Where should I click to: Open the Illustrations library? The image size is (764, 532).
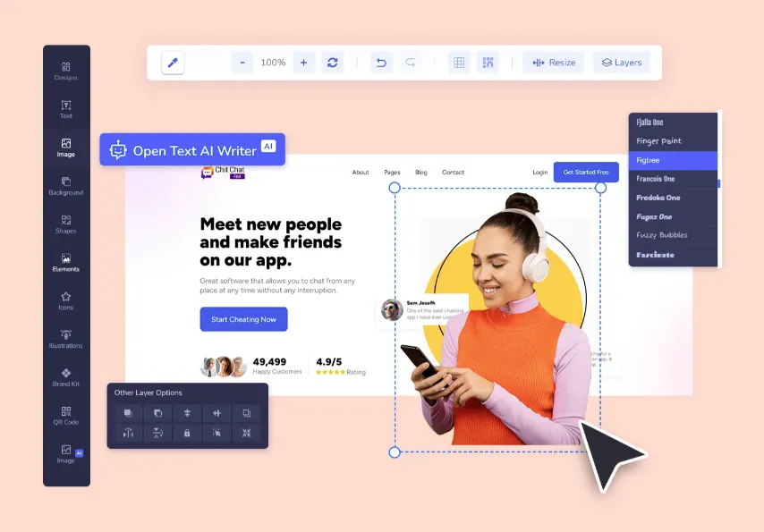click(x=66, y=338)
